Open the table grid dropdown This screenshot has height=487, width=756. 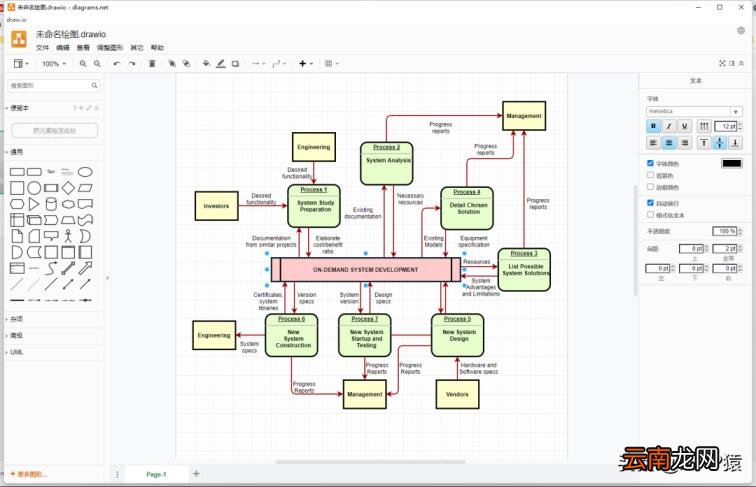[x=331, y=64]
